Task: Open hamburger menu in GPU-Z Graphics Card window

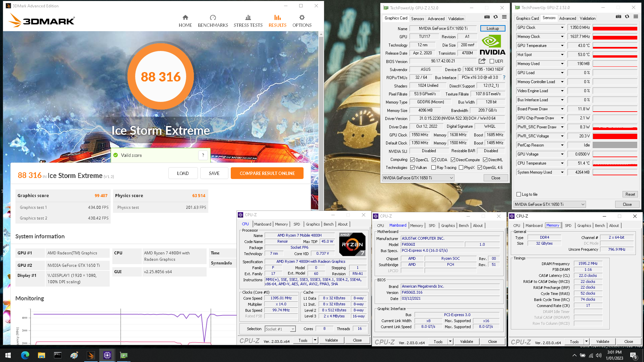Action: pyautogui.click(x=504, y=17)
